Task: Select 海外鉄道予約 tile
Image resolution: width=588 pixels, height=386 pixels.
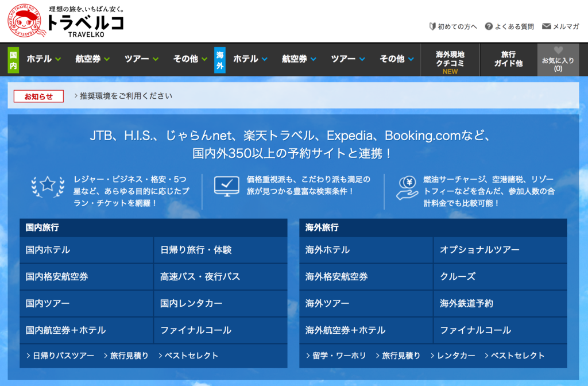Action: tap(500, 303)
